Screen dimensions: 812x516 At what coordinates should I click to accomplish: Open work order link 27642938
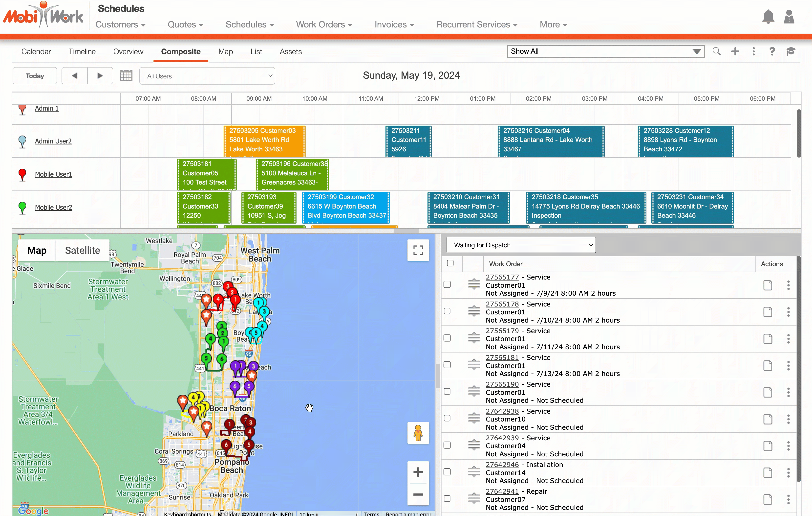click(502, 411)
